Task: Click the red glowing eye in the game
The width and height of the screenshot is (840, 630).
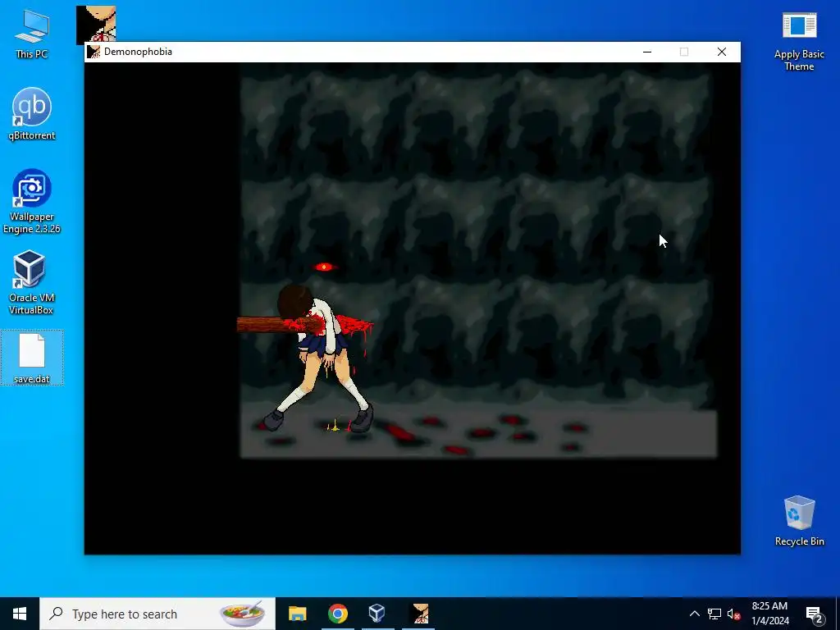Action: (x=323, y=267)
